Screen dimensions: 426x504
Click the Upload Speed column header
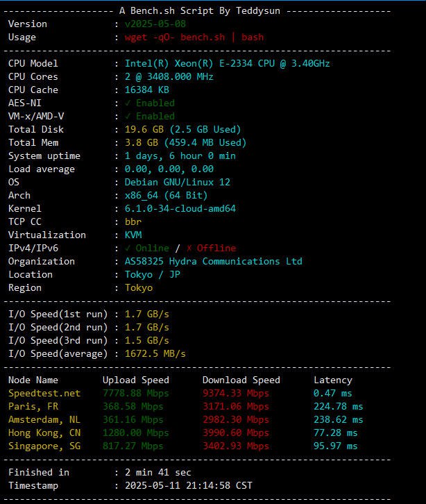click(x=135, y=380)
